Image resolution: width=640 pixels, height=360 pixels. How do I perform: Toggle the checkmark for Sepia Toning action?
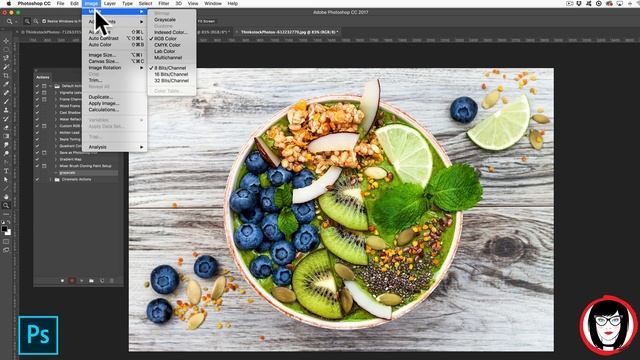click(x=38, y=139)
